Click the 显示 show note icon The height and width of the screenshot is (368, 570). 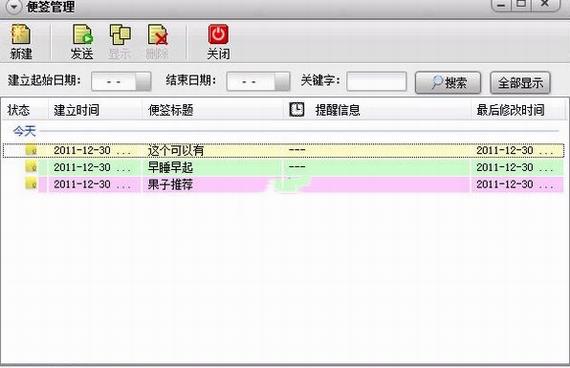click(x=120, y=35)
